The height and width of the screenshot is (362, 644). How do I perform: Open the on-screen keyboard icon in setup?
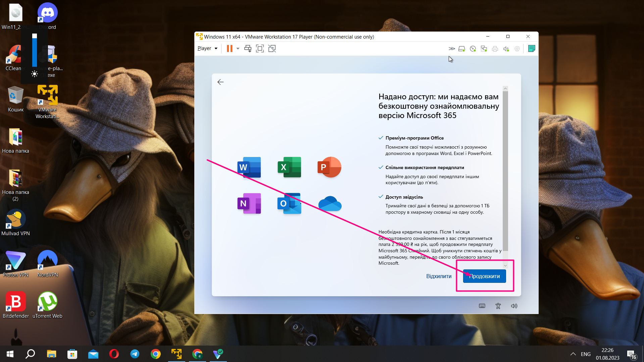pos(482,306)
